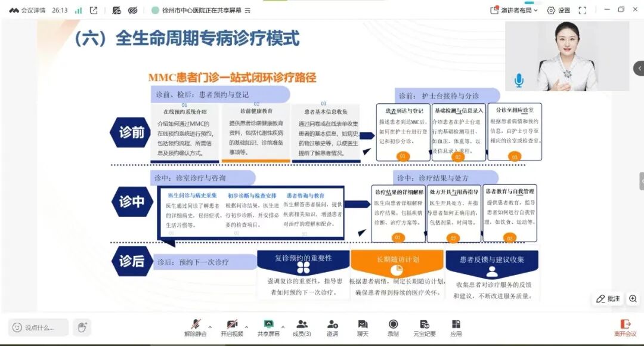Unmute microphone with 解除静音
This screenshot has width=644, height=346.
(x=196, y=328)
